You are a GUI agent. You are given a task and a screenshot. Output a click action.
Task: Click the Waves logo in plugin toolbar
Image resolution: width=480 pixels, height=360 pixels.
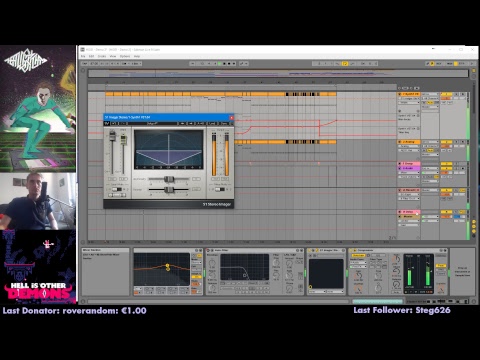pyautogui.click(x=107, y=123)
